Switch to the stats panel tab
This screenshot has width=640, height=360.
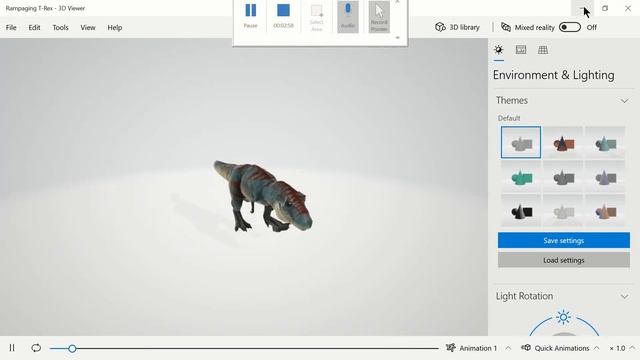(x=521, y=50)
